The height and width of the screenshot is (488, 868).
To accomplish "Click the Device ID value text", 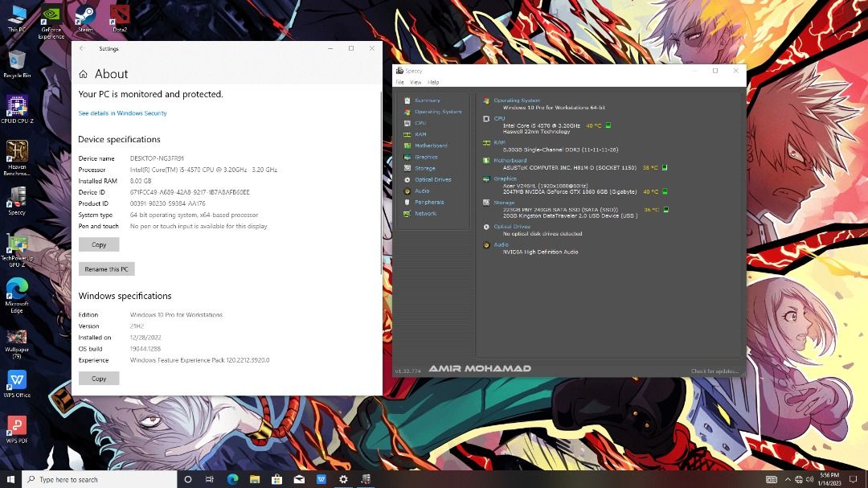I will coord(190,192).
